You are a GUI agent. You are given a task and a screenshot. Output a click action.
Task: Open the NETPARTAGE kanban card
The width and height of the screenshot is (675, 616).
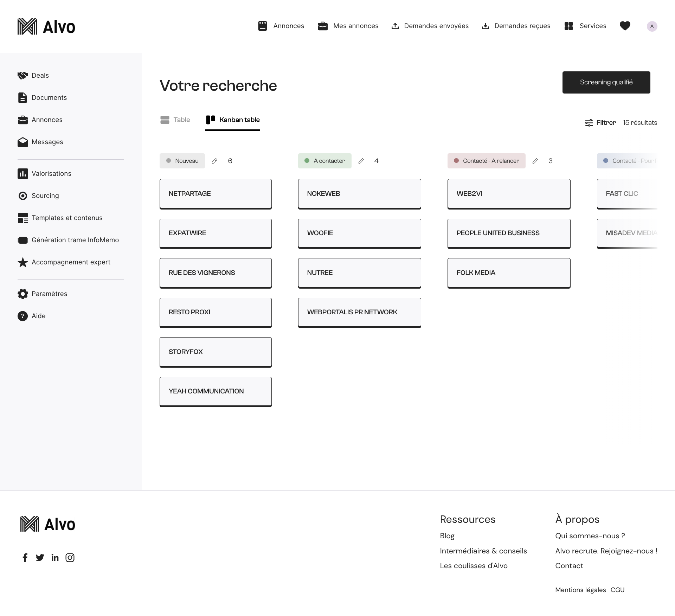216,194
